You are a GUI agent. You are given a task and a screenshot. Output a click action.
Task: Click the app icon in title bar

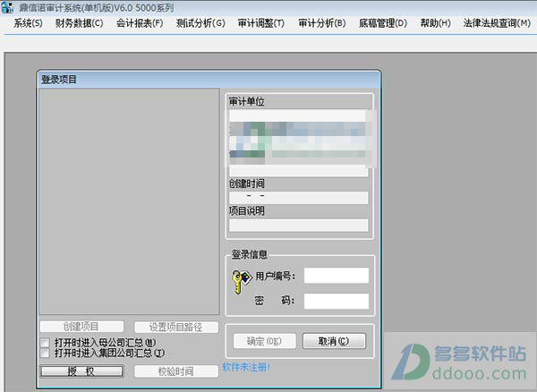pos(7,7)
